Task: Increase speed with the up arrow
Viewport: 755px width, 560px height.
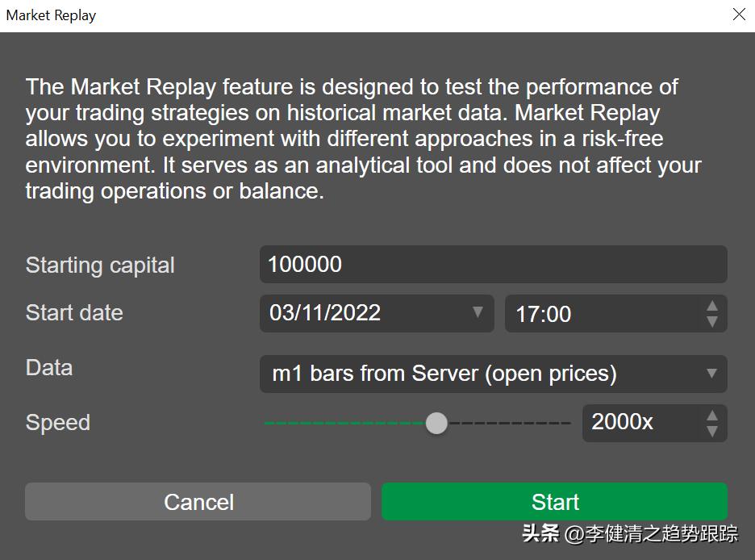Action: pyautogui.click(x=711, y=416)
